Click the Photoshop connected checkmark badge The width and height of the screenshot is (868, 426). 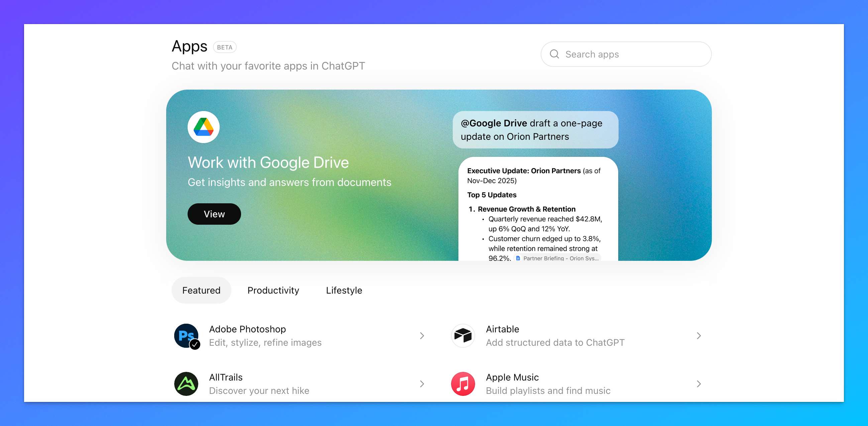coord(195,344)
